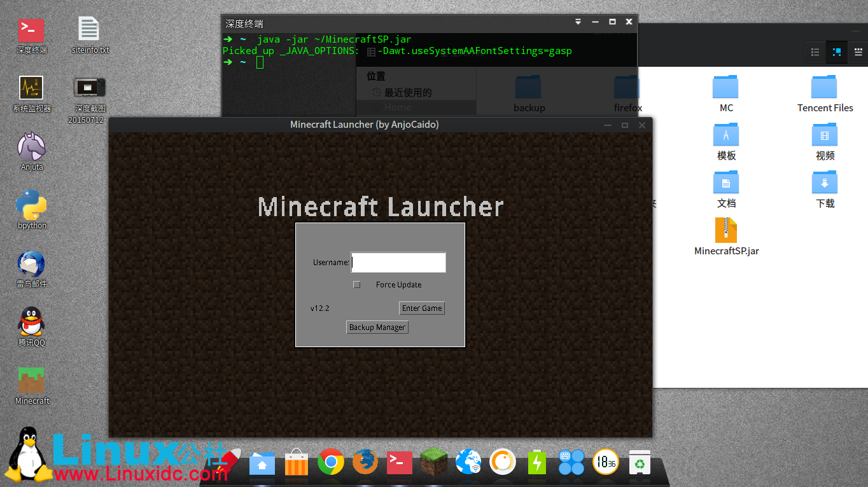
Task: Open the 系统监视器 desktop shortcut
Action: tap(32, 94)
